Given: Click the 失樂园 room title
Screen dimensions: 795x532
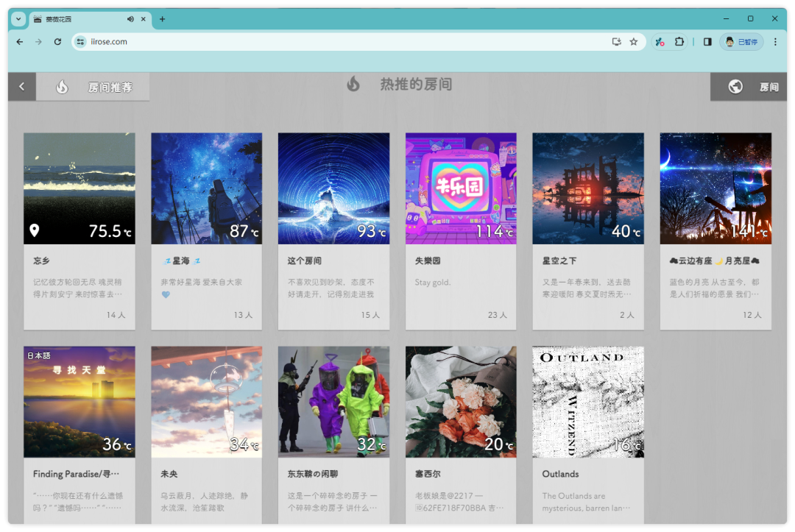Looking at the screenshot, I should click(428, 260).
